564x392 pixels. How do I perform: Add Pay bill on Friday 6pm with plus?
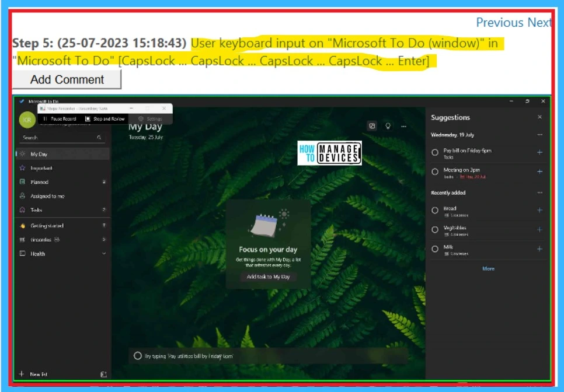[x=539, y=152]
